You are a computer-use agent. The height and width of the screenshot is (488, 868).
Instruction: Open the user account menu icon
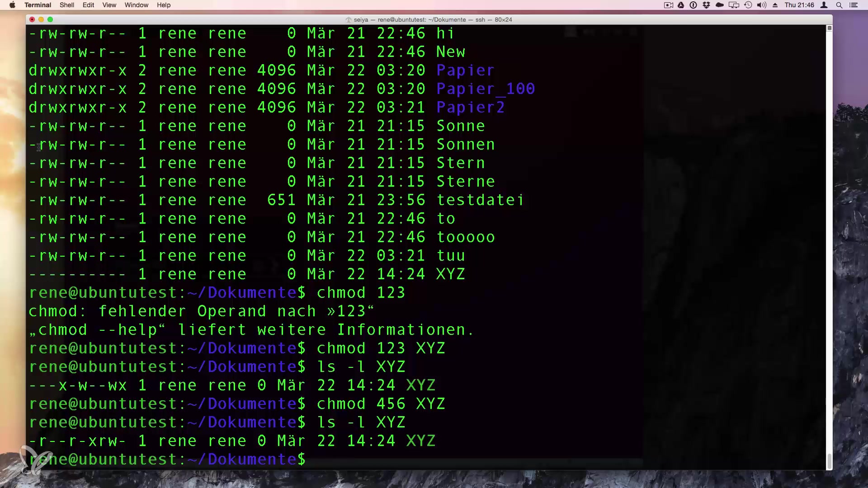coord(824,5)
